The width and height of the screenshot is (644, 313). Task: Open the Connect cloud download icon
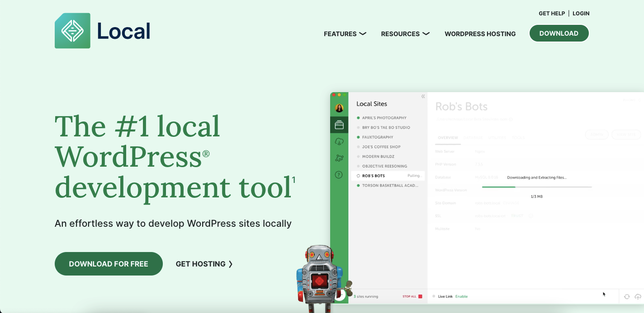pyautogui.click(x=339, y=142)
